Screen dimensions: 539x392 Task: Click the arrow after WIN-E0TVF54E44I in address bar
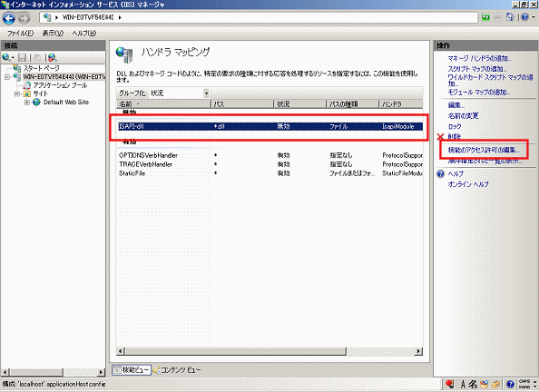(120, 17)
